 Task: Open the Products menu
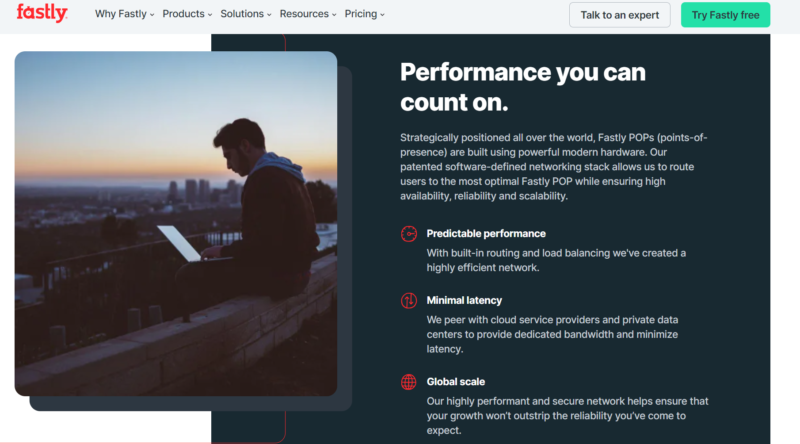tap(183, 14)
